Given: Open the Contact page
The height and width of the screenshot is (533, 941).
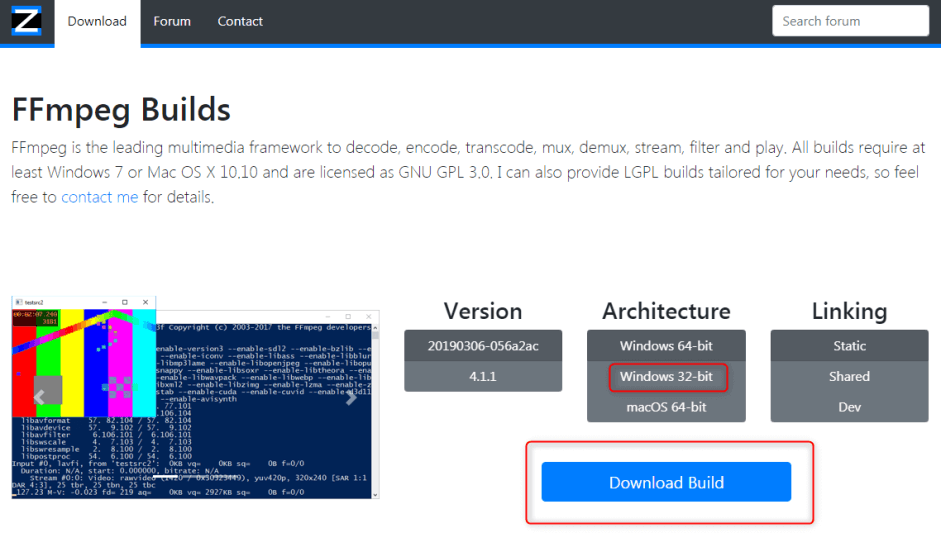Looking at the screenshot, I should pos(240,22).
